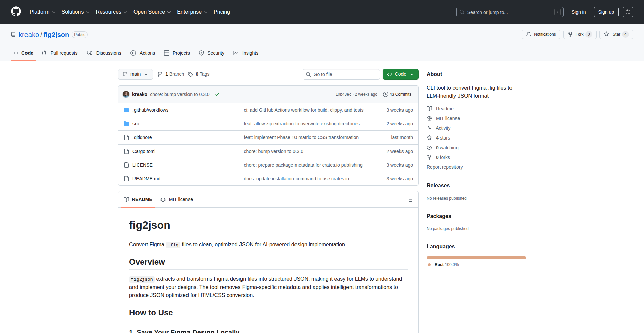Viewport: 644px width, 333px height.
Task: Open the GitHub homepage logo
Action: pos(16,12)
